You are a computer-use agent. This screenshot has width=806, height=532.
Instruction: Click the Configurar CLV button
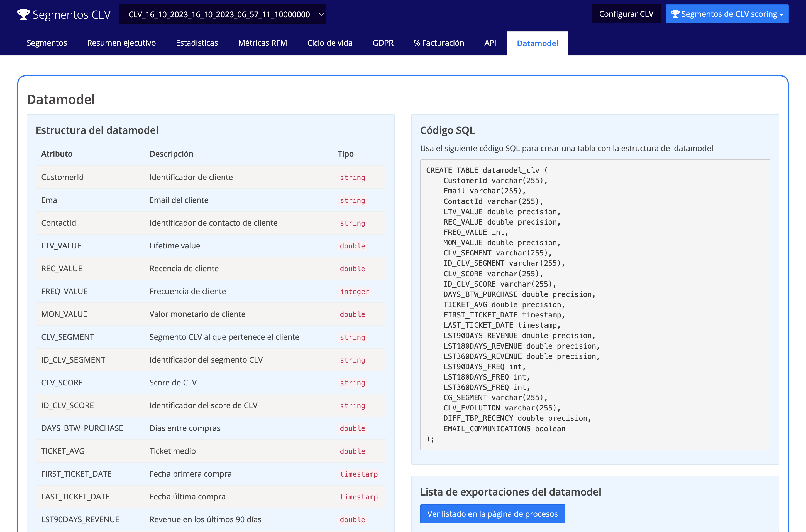626,14
